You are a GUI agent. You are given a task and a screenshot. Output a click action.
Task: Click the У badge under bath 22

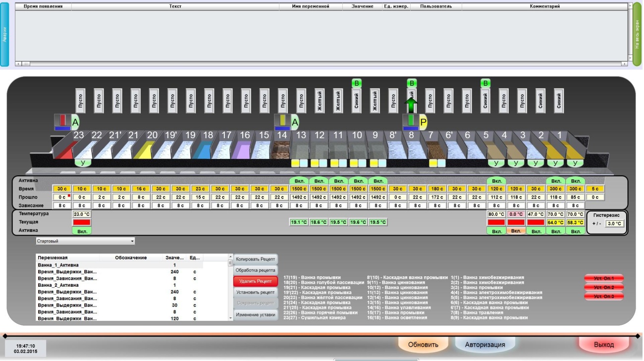pyautogui.click(x=83, y=162)
